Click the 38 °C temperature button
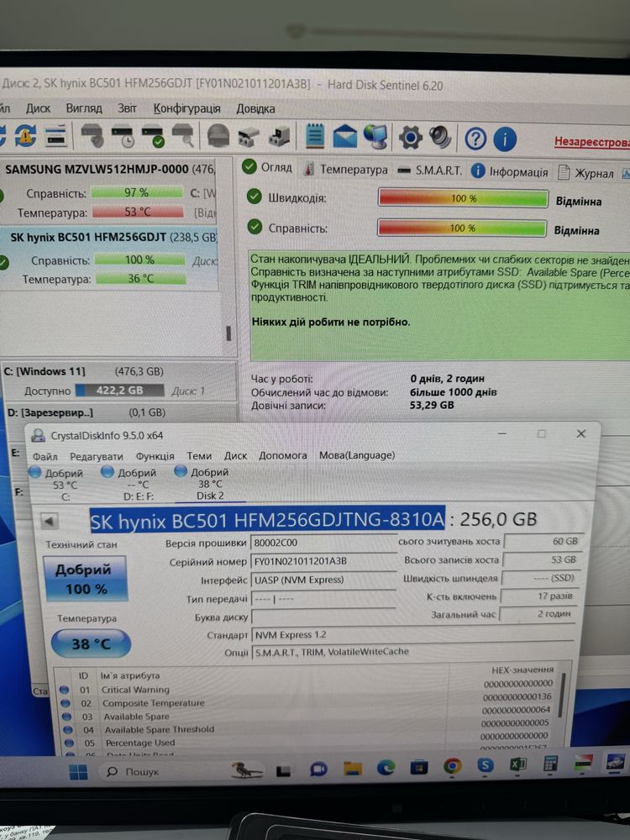 click(91, 643)
